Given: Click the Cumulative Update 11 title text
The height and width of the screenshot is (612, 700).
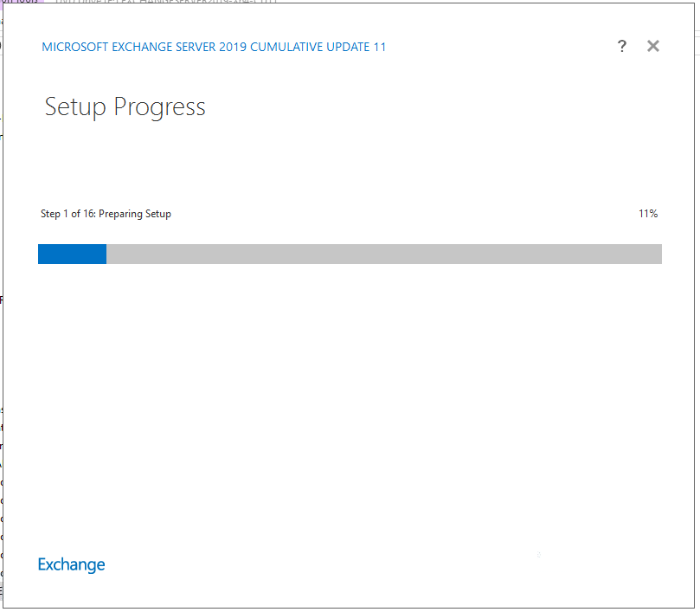Looking at the screenshot, I should [x=318, y=48].
